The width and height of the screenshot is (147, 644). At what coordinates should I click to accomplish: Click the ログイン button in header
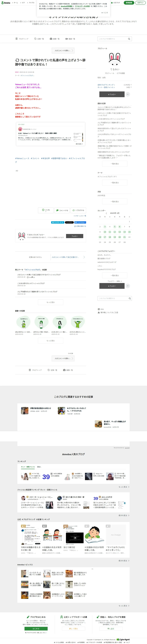pos(140,3)
